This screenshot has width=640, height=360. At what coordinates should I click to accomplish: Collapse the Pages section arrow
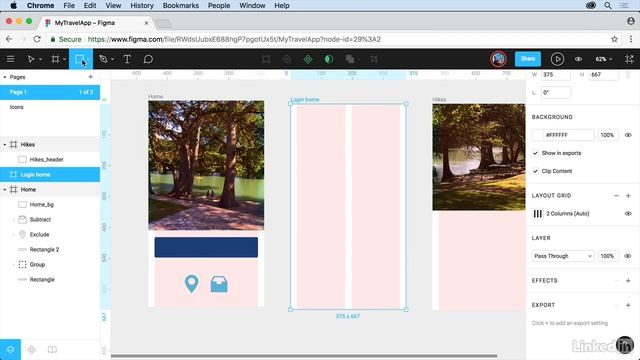click(5, 77)
